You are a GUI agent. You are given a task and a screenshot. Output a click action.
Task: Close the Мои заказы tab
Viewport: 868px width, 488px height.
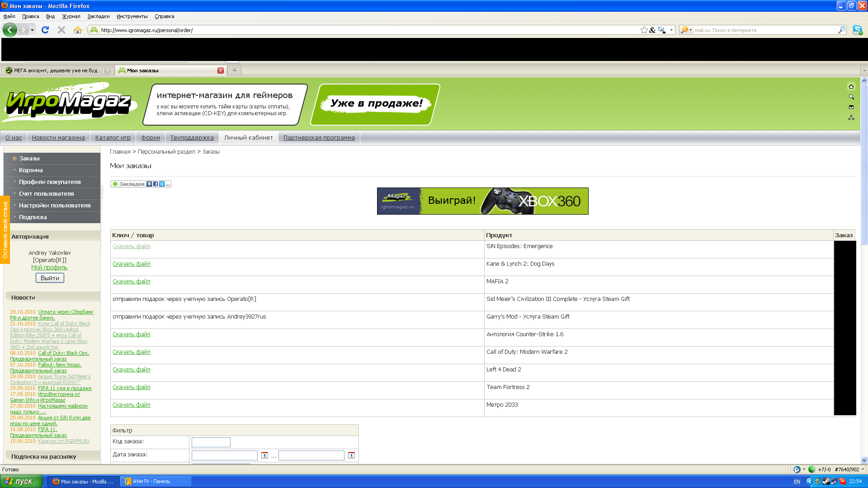(221, 70)
